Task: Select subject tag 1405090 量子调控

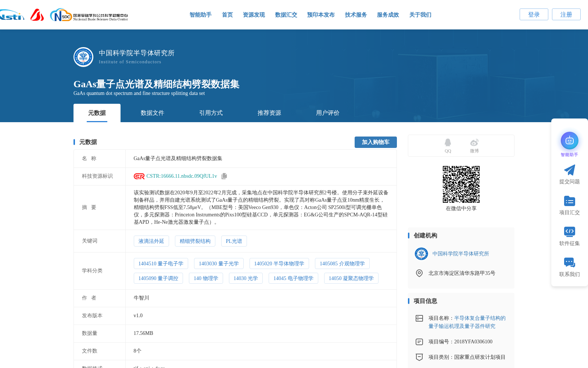Action: pyautogui.click(x=158, y=278)
